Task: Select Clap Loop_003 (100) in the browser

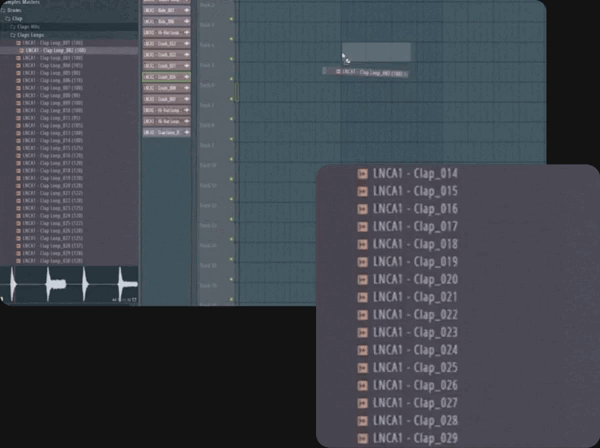Action: 52,58
